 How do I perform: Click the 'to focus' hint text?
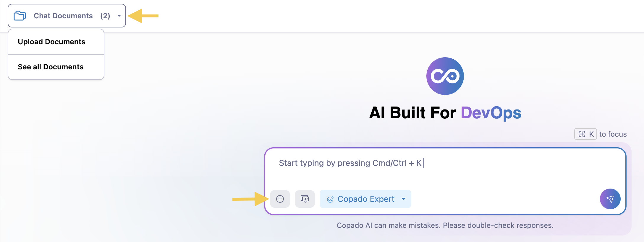pyautogui.click(x=613, y=134)
